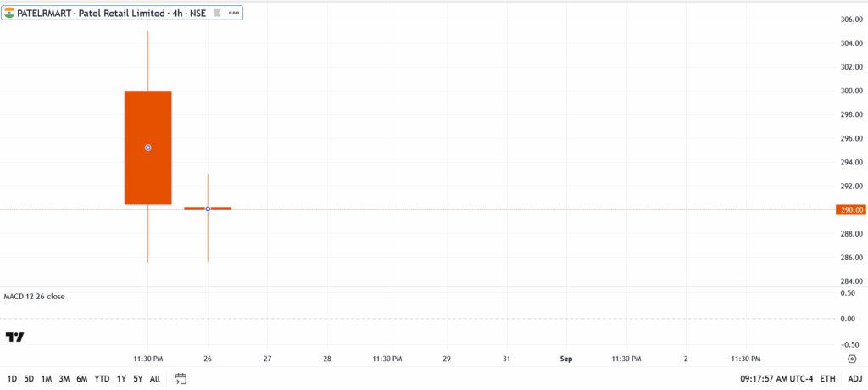Select the 5D time range
Image resolution: width=868 pixels, height=390 pixels.
tap(29, 379)
